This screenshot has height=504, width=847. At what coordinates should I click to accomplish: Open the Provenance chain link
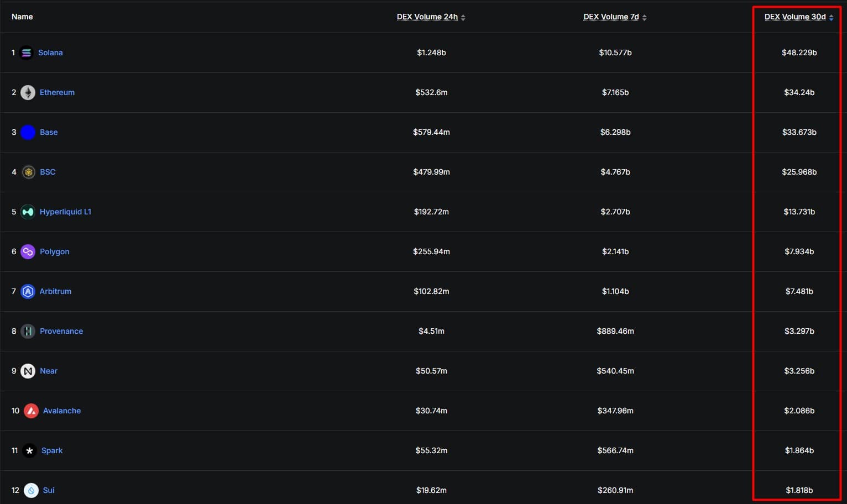coord(61,331)
